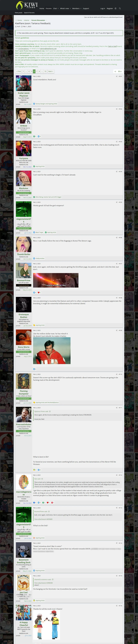Open the Home menu item
The height and width of the screenshot is (644, 138).
coord(42,8)
